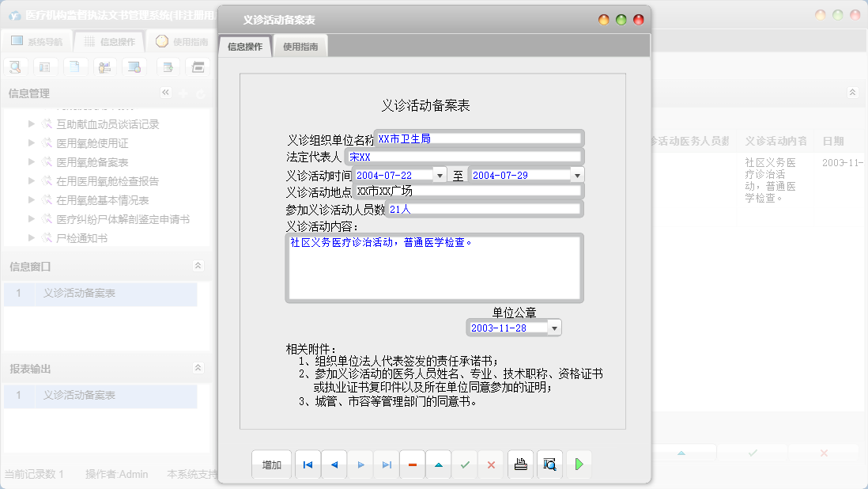Open the document icon in the toolbar
The width and height of the screenshot is (868, 489).
pos(74,66)
